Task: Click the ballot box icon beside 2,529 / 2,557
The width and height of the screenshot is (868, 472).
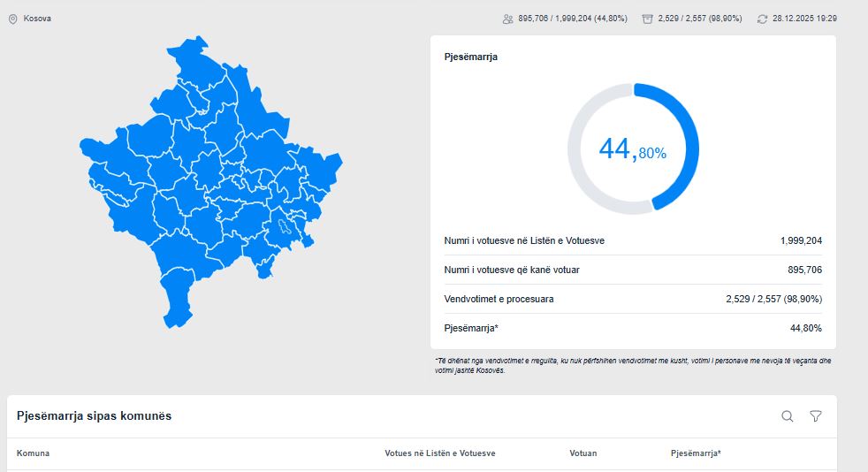Action: [647, 19]
